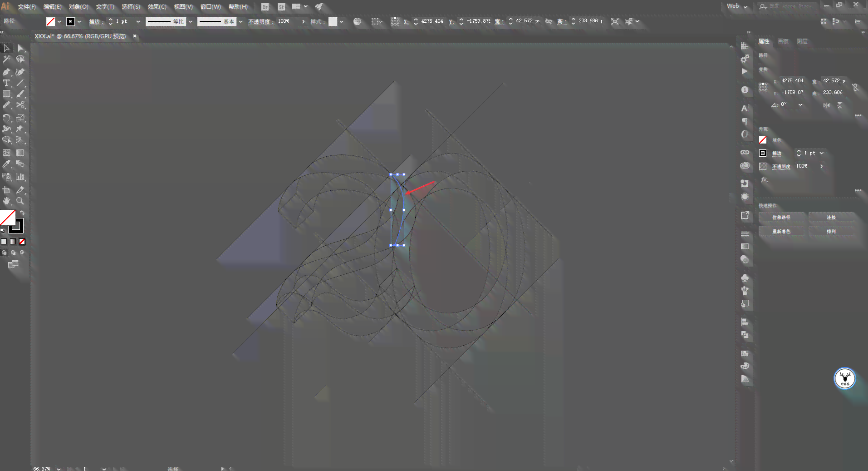868x471 pixels.
Task: Open the Document Info panel icon
Action: [x=745, y=90]
